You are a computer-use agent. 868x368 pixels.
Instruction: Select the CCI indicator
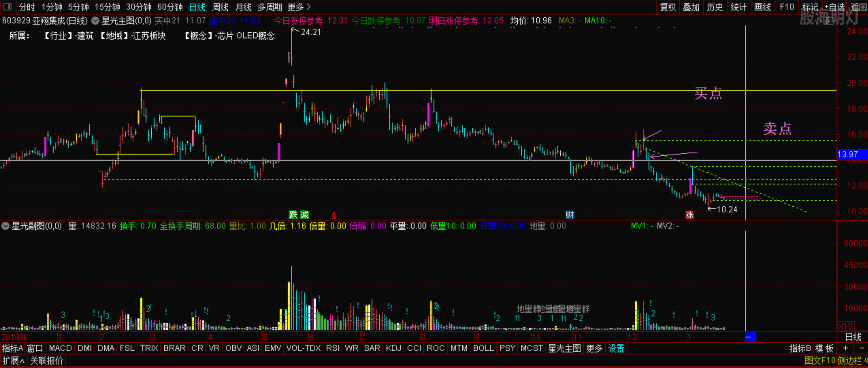414,348
